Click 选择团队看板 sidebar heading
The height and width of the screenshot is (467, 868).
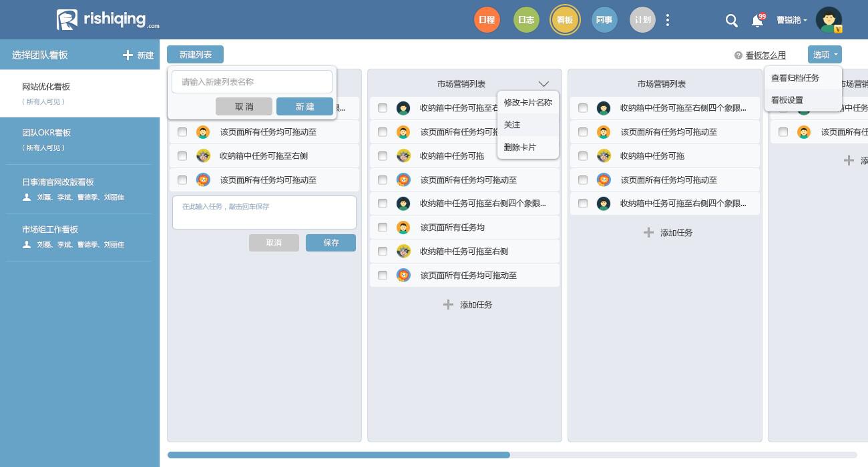point(40,55)
